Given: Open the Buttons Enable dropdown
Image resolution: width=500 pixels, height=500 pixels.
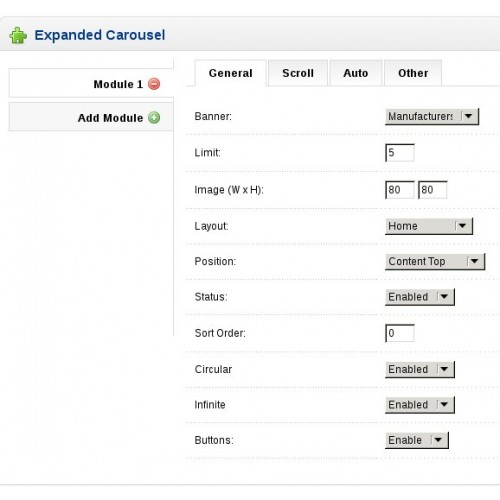Looking at the screenshot, I should tap(417, 440).
